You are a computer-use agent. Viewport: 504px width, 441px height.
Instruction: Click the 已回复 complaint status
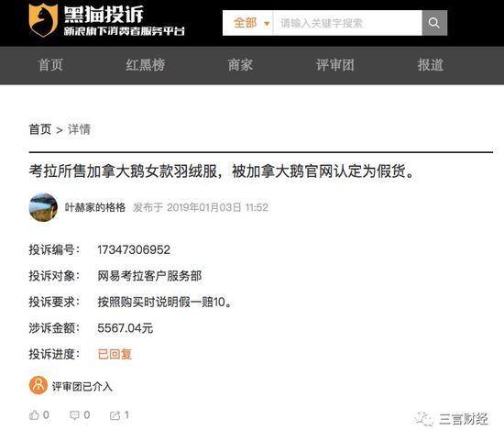click(115, 354)
